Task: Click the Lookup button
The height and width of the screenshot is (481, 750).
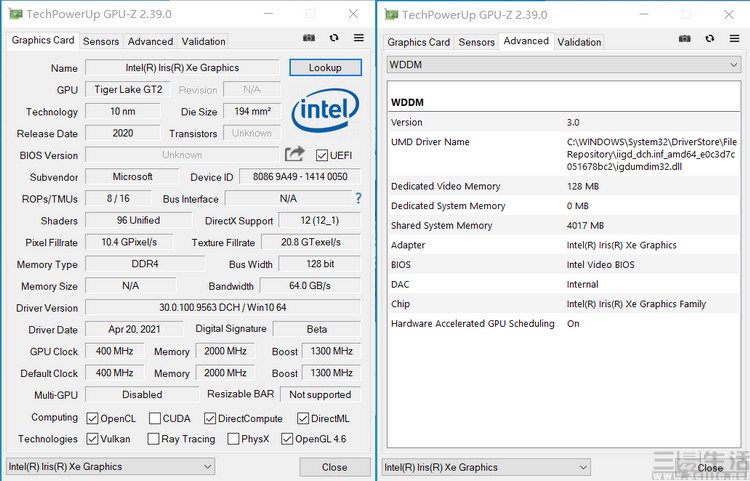Action: 325,67
